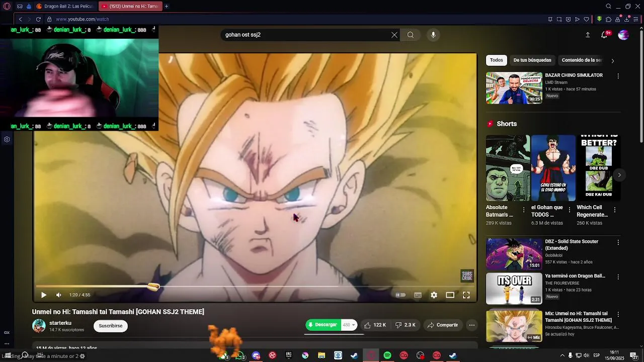Click the YouTube create upload icon
Screen dimensions: 644x362
(x=588, y=35)
